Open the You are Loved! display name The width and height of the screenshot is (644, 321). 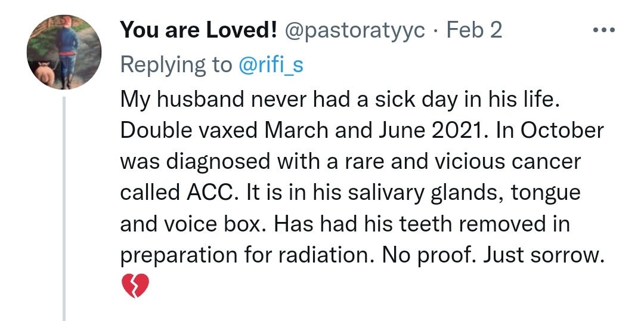(x=199, y=30)
